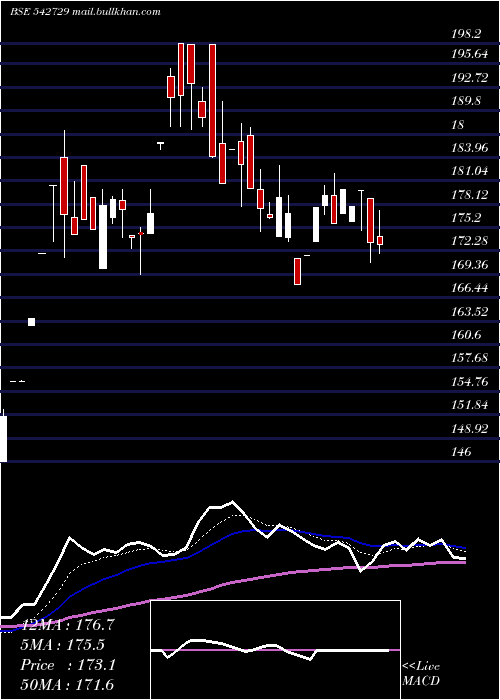This screenshot has height=700, width=500.
Task: Click the <<Live MACD label
Action: [421, 674]
